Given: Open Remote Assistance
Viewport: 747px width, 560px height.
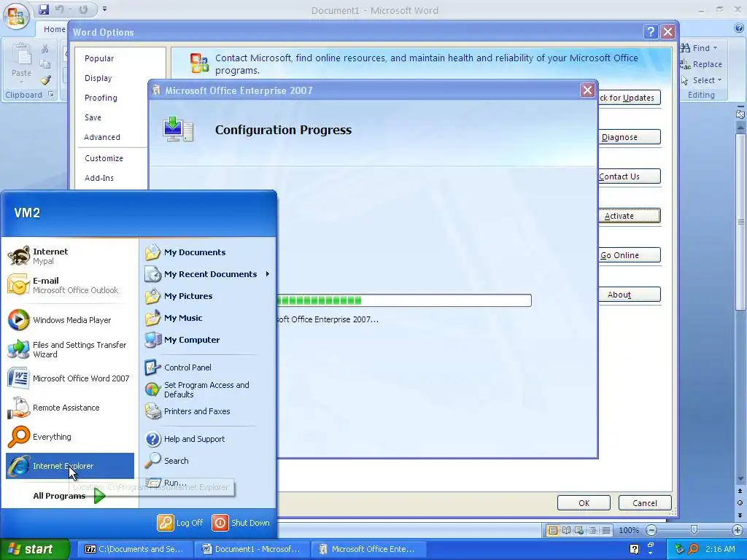Looking at the screenshot, I should tap(70, 408).
